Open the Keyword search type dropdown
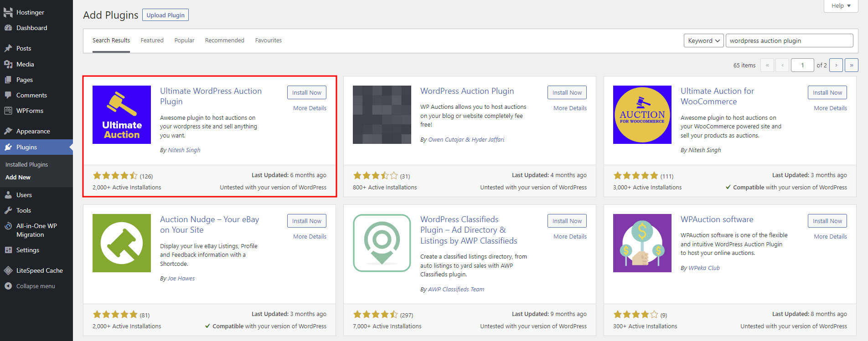 pos(703,41)
